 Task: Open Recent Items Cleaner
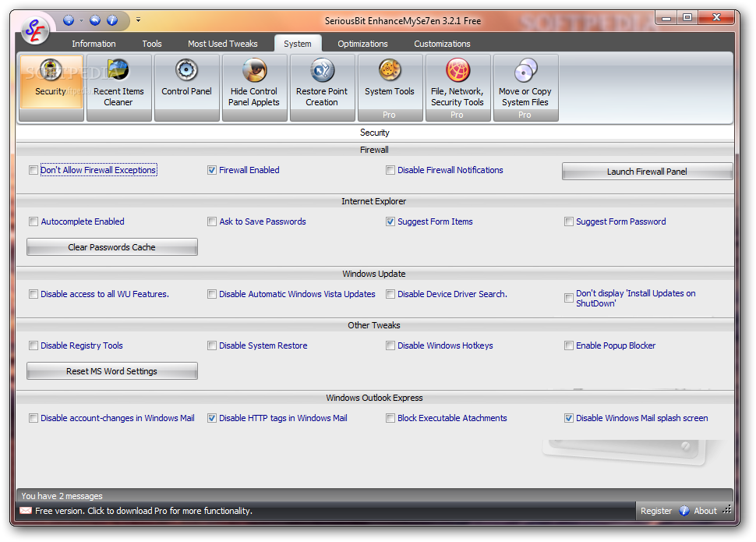(x=118, y=87)
